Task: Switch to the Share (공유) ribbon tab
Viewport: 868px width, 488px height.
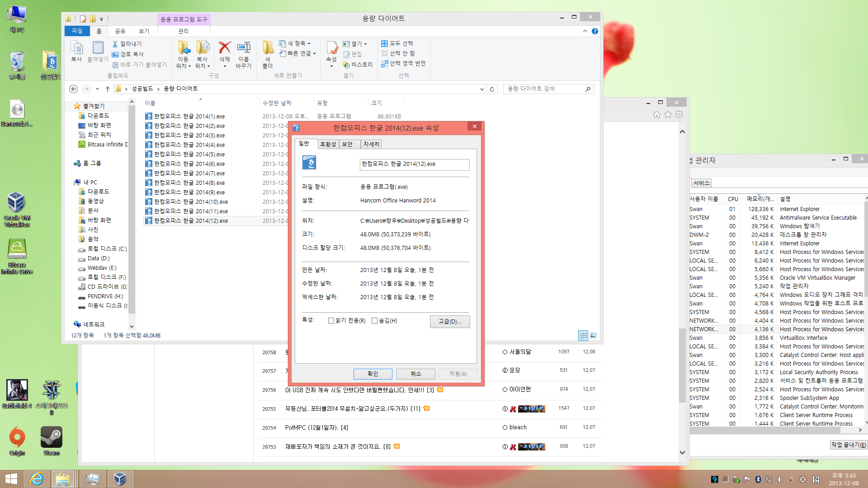Action: [x=120, y=31]
